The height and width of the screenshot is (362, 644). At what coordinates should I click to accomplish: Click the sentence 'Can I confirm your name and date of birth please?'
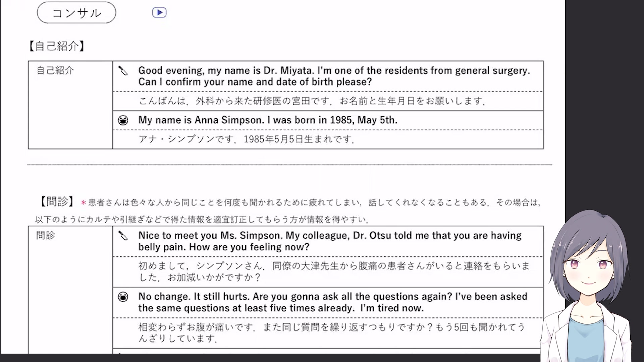[x=255, y=82]
